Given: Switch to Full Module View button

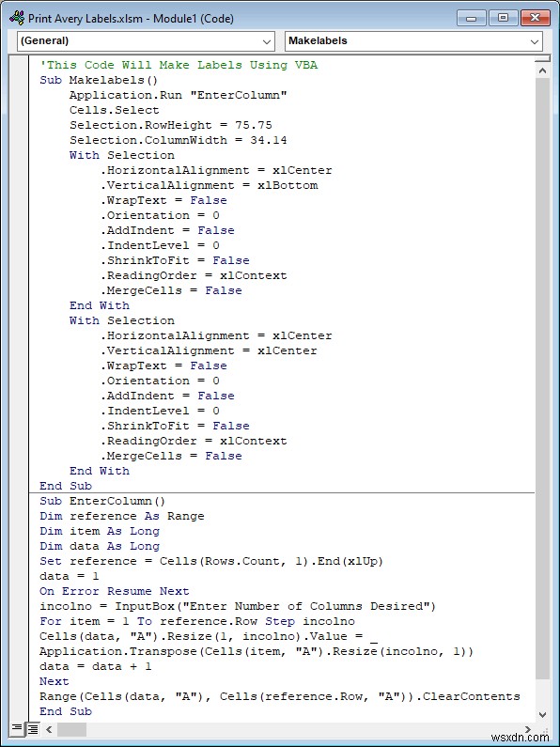Looking at the screenshot, I should 32,729.
